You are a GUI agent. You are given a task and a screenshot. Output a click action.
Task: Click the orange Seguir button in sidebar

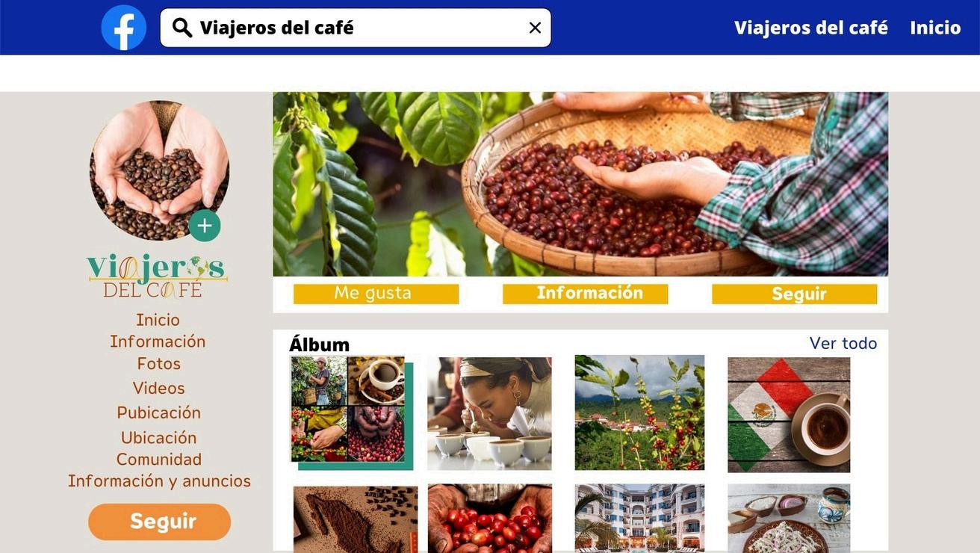tap(159, 522)
